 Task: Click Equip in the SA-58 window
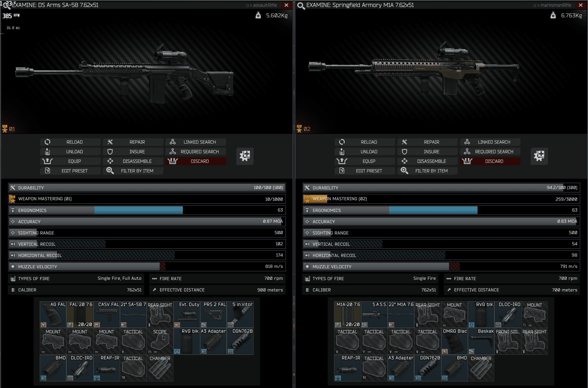pyautogui.click(x=70, y=161)
